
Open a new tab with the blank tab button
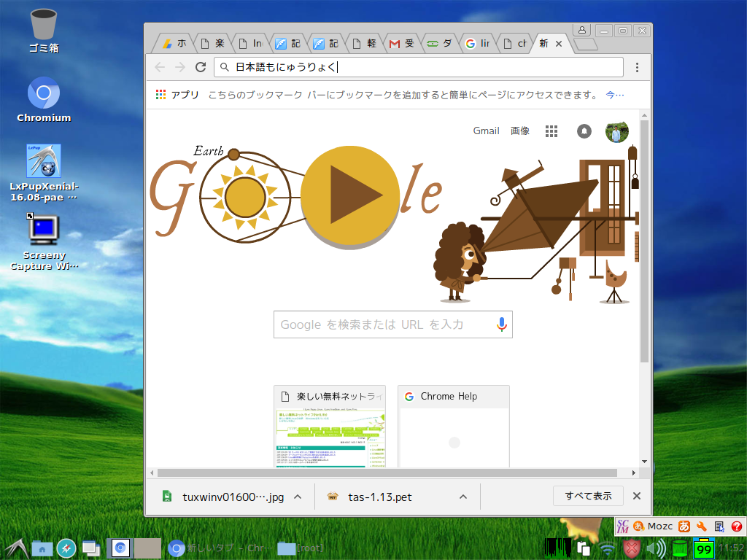[586, 44]
